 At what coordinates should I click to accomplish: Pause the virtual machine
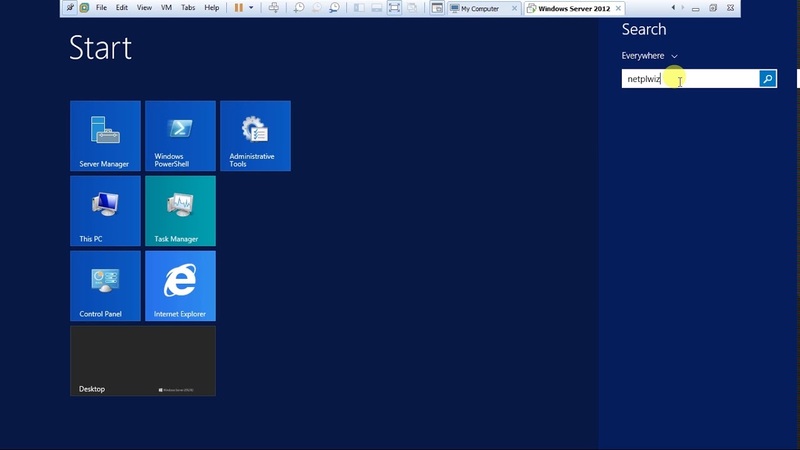[238, 8]
